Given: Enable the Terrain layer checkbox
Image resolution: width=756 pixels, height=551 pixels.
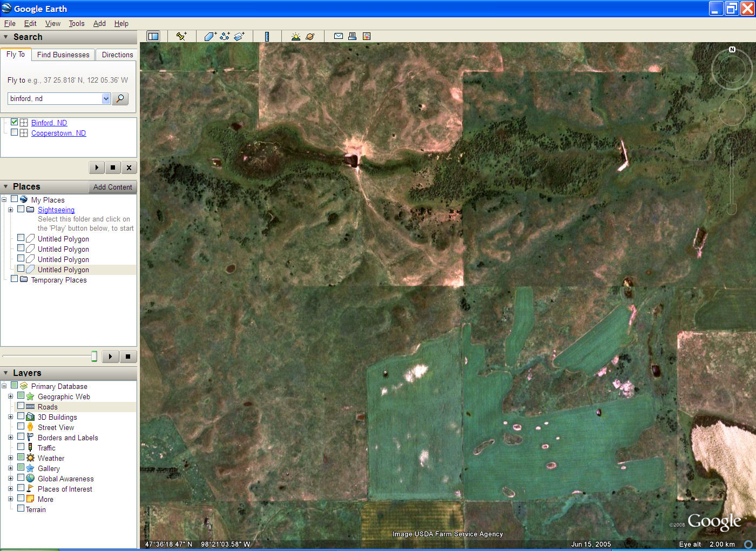Looking at the screenshot, I should pyautogui.click(x=21, y=508).
